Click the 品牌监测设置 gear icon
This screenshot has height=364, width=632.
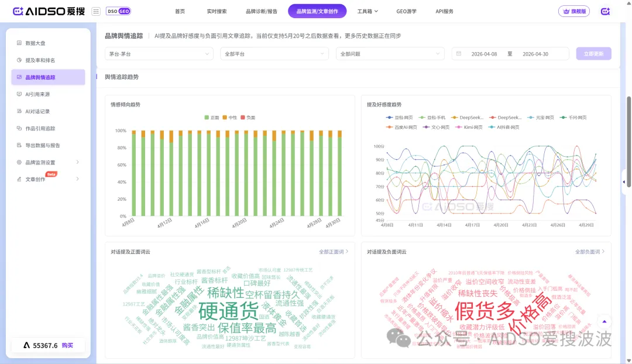pyautogui.click(x=19, y=162)
